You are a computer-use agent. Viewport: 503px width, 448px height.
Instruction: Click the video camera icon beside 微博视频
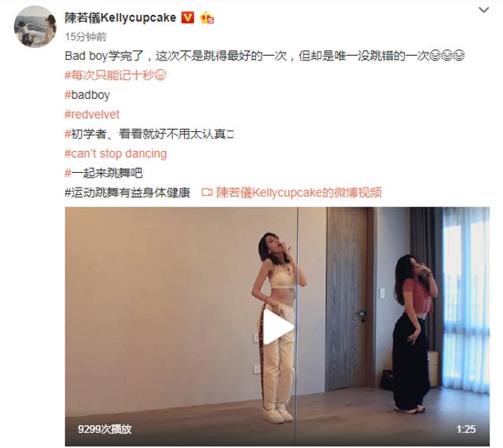click(207, 193)
